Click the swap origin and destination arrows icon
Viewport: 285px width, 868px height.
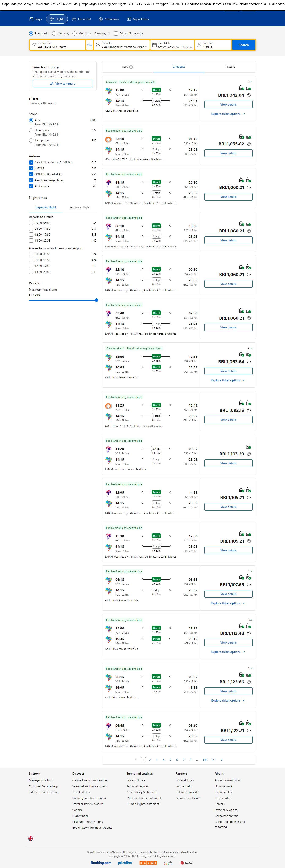click(x=90, y=45)
